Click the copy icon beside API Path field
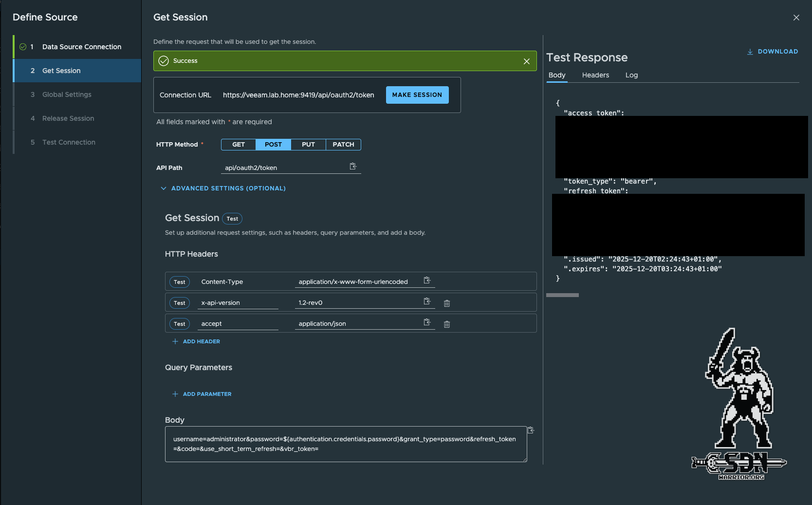This screenshot has height=505, width=812. [x=353, y=167]
